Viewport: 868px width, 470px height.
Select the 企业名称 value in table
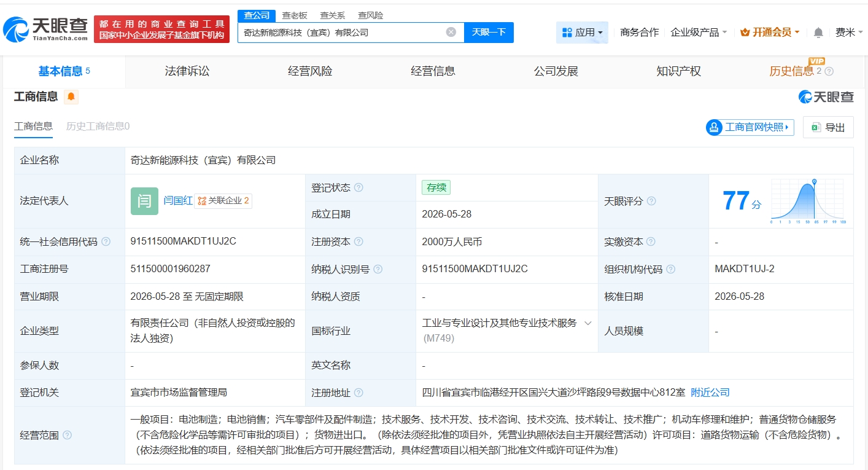[x=203, y=160]
